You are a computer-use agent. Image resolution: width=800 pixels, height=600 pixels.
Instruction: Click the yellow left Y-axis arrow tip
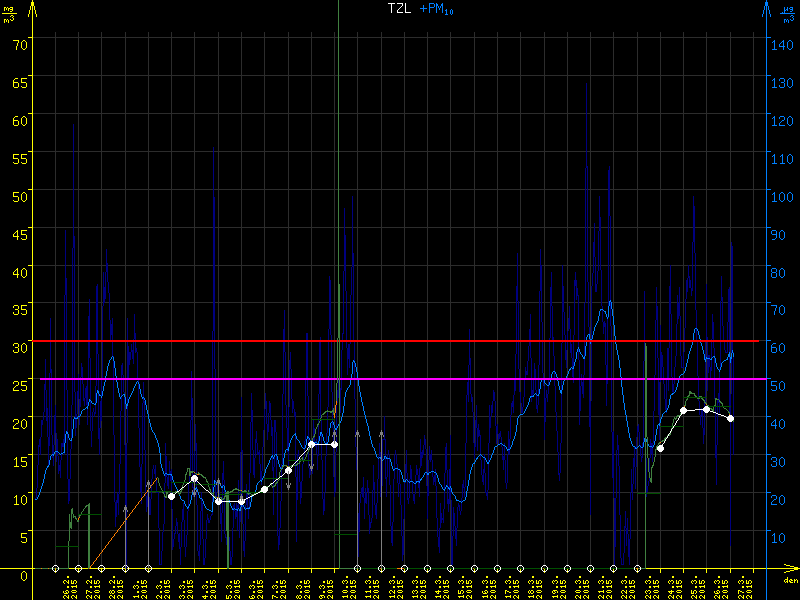(x=33, y=6)
